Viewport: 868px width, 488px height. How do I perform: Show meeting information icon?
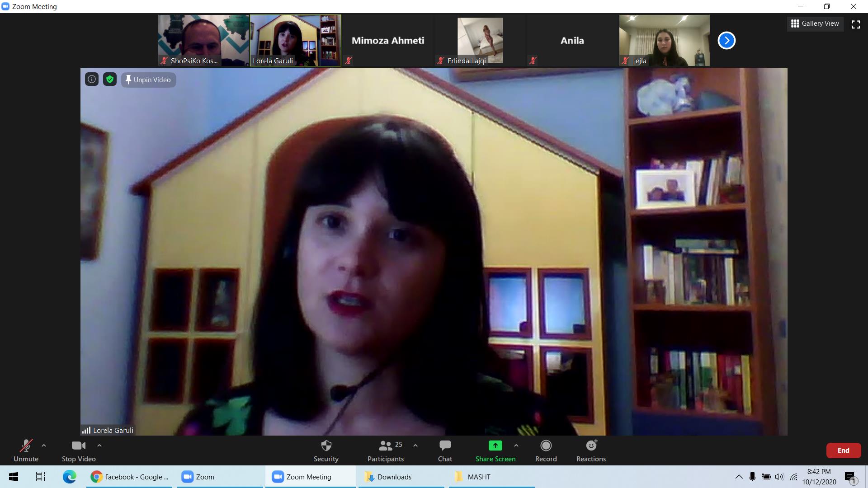[92, 80]
